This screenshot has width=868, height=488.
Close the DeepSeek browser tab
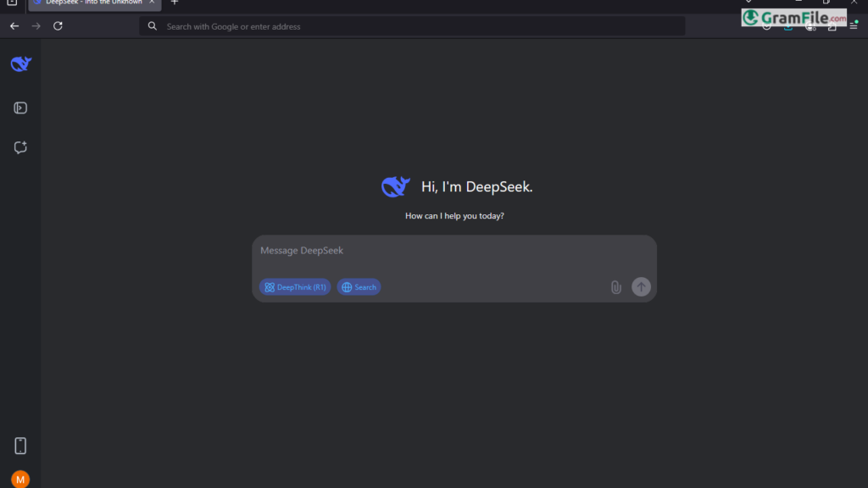[x=152, y=3]
